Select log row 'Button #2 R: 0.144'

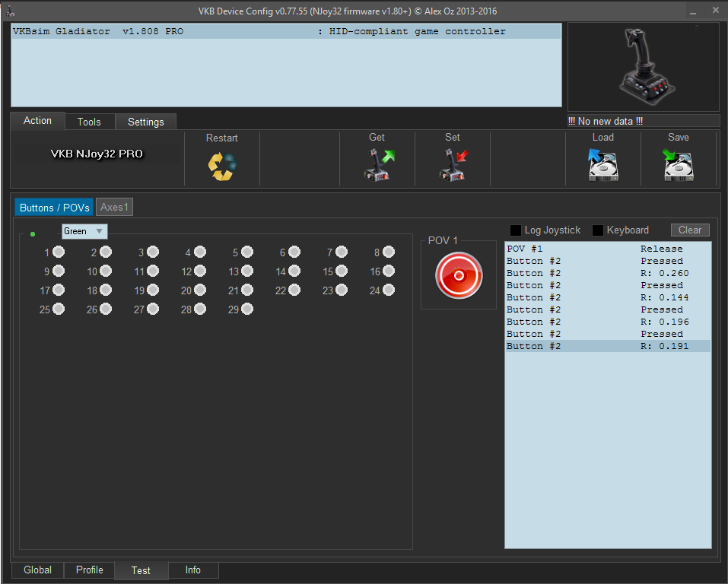click(x=608, y=297)
